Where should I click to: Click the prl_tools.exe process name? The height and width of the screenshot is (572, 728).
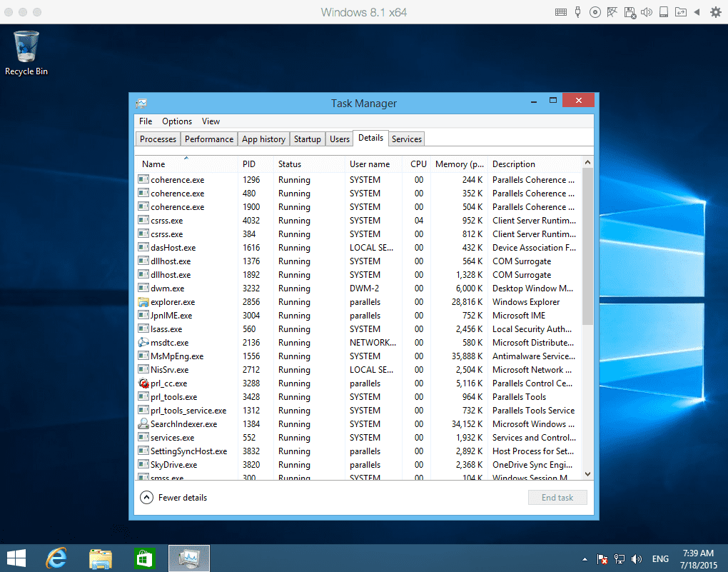(173, 397)
